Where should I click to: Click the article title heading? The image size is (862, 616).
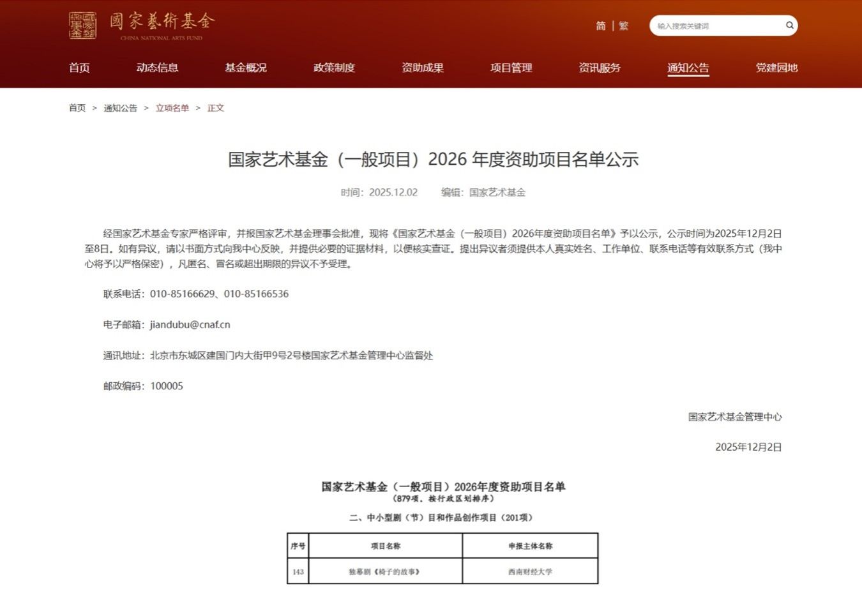[x=433, y=159]
